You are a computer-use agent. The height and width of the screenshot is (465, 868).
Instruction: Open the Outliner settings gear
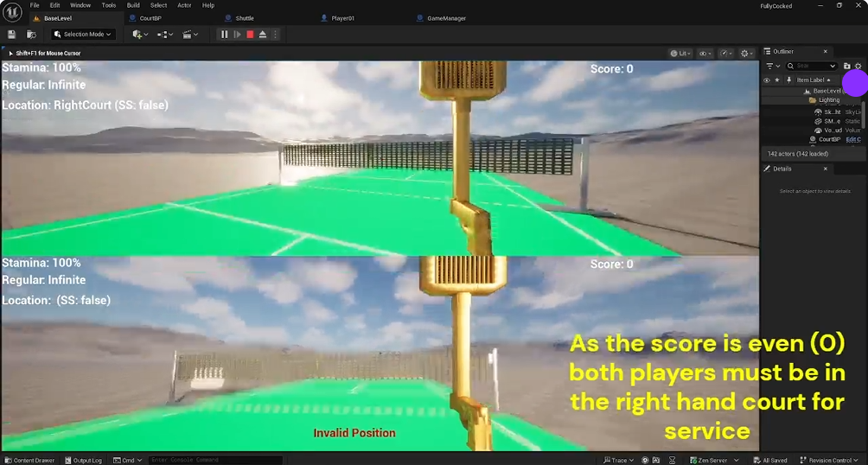coord(858,66)
